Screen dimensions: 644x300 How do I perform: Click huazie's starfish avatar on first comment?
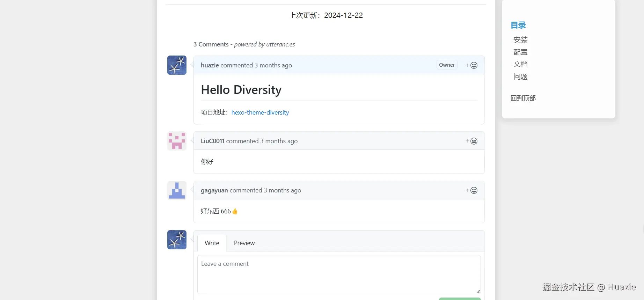[177, 65]
